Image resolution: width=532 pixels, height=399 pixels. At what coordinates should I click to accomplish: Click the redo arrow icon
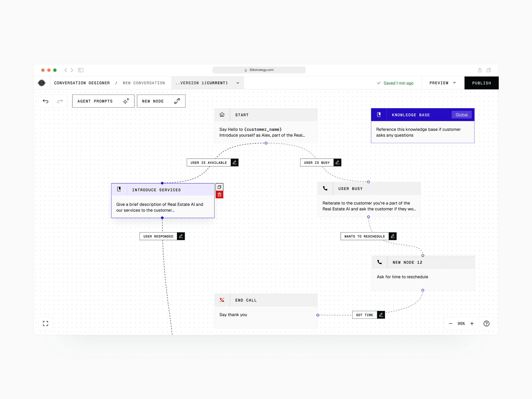coord(60,101)
